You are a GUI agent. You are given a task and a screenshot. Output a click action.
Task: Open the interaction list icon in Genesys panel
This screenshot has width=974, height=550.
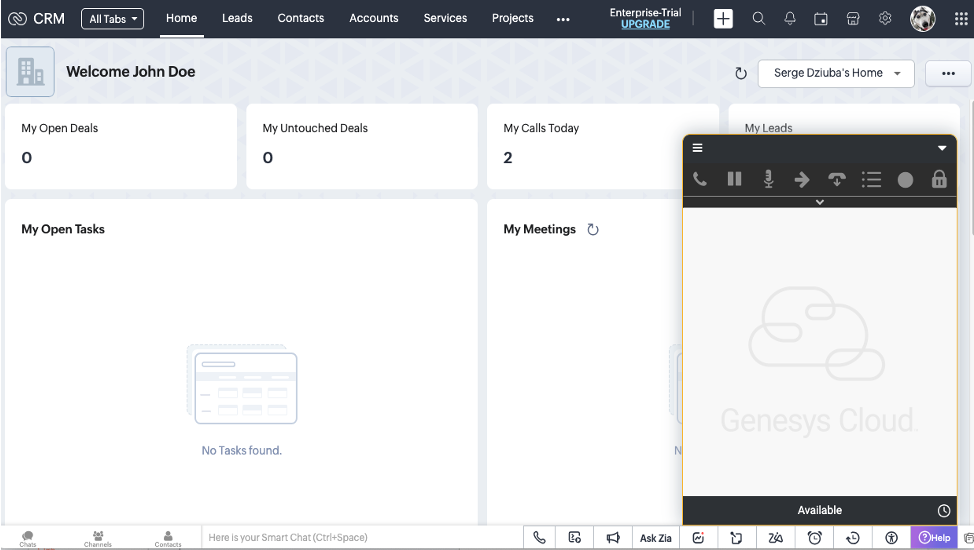point(872,180)
